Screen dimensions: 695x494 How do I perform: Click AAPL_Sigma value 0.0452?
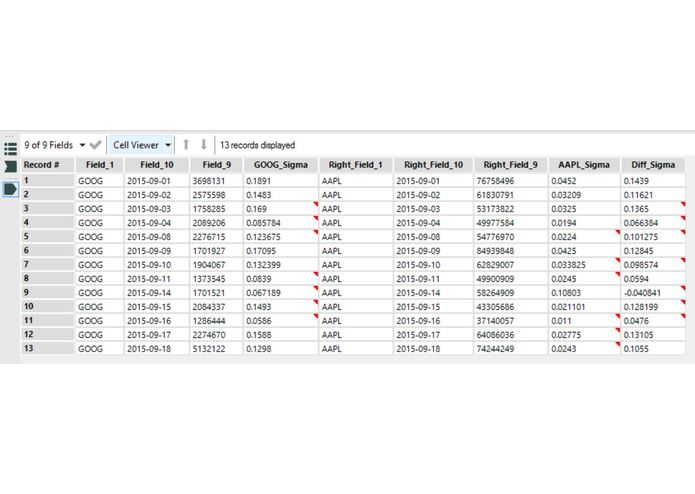pyautogui.click(x=584, y=181)
